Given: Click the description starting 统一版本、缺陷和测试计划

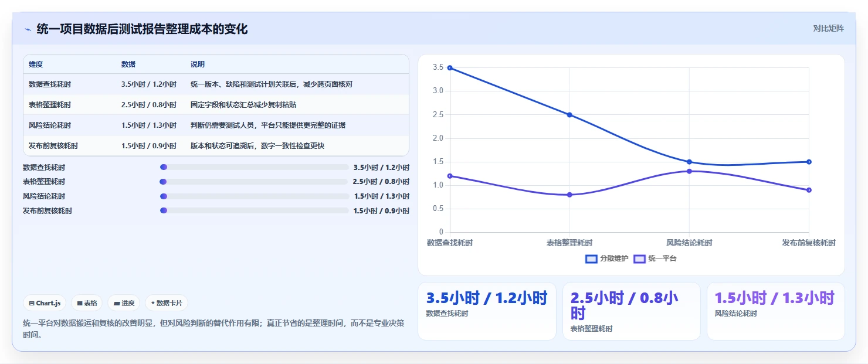Looking at the screenshot, I should click(x=272, y=84).
